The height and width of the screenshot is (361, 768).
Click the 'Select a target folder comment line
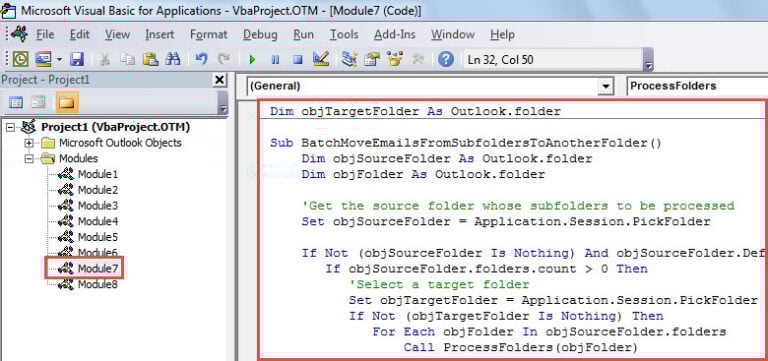coord(439,285)
